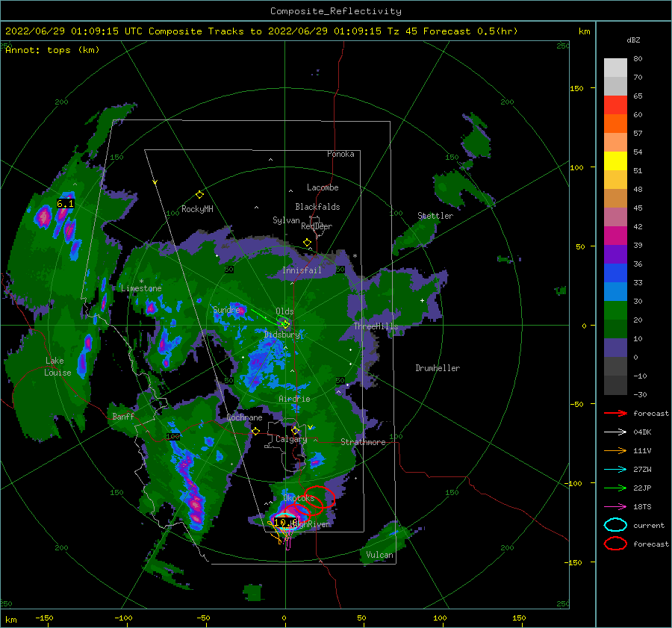Screen dimensions: 672x628
Task: Pick the red swatch above 60 dBZ
Action: coord(615,105)
